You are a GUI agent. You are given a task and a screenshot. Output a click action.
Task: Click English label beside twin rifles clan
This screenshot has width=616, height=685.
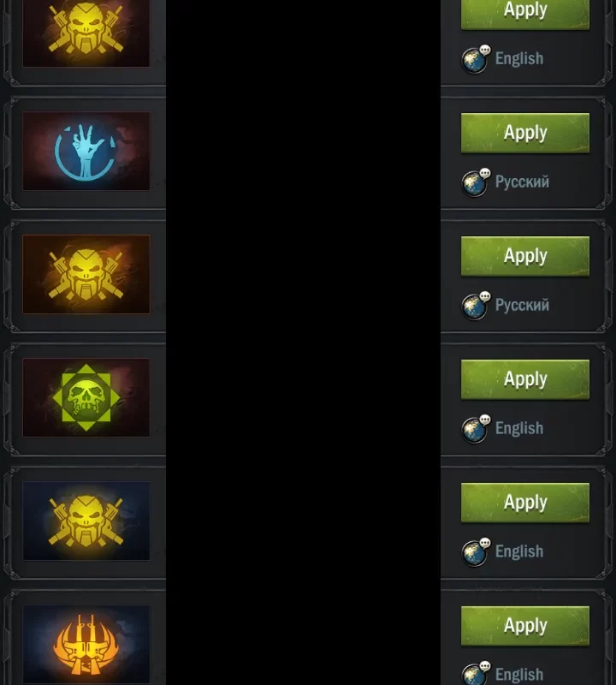[519, 675]
